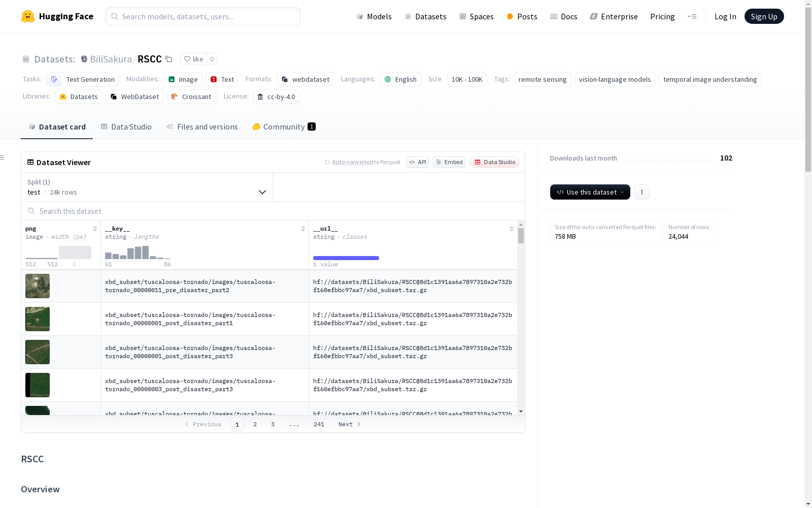Select the Image modality tag
This screenshot has width=812, height=508.
pyautogui.click(x=183, y=79)
